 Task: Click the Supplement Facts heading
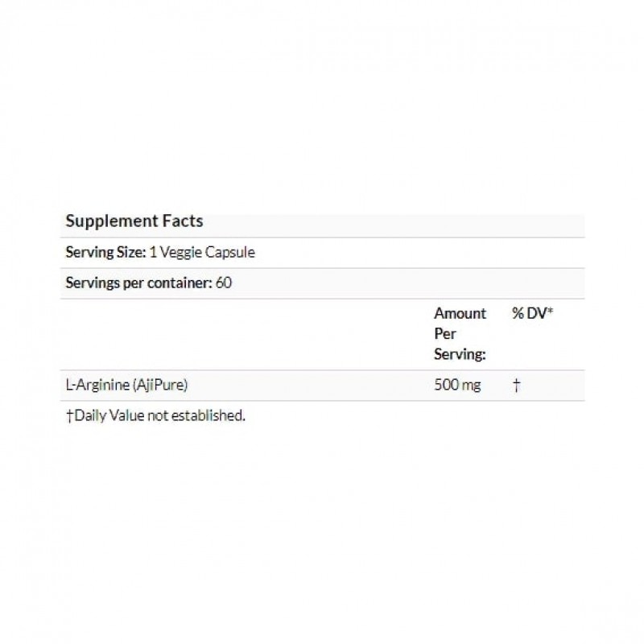pyautogui.click(x=134, y=221)
